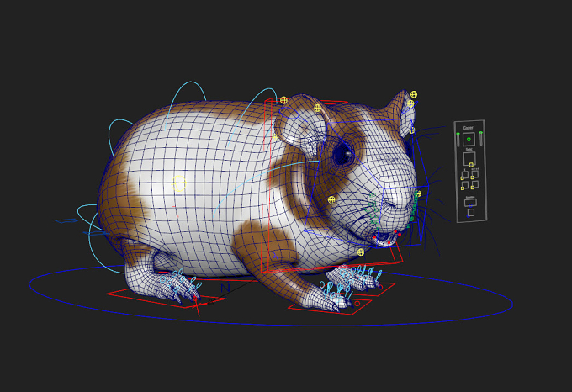Click the blue N marker between the feet
The image size is (572, 392).
point(225,288)
